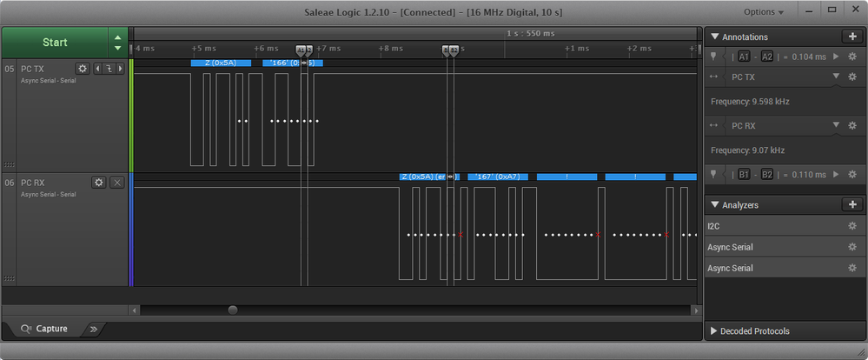
Task: Click horizontal scrollbar right arrow
Action: coord(697,310)
